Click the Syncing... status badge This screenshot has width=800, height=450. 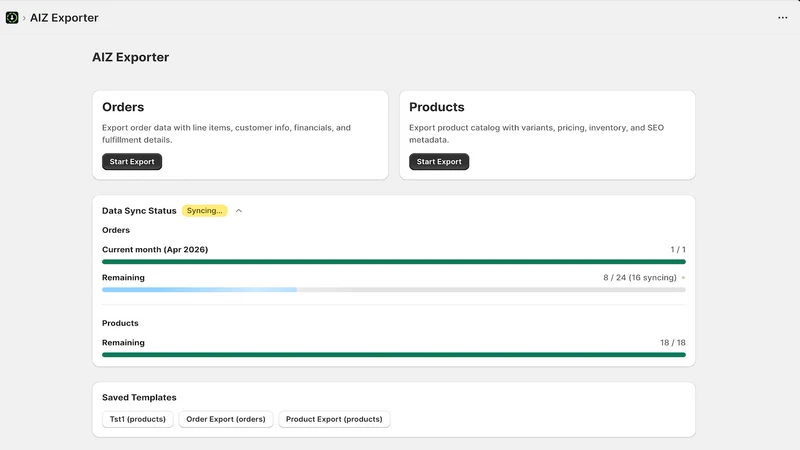[x=205, y=211]
